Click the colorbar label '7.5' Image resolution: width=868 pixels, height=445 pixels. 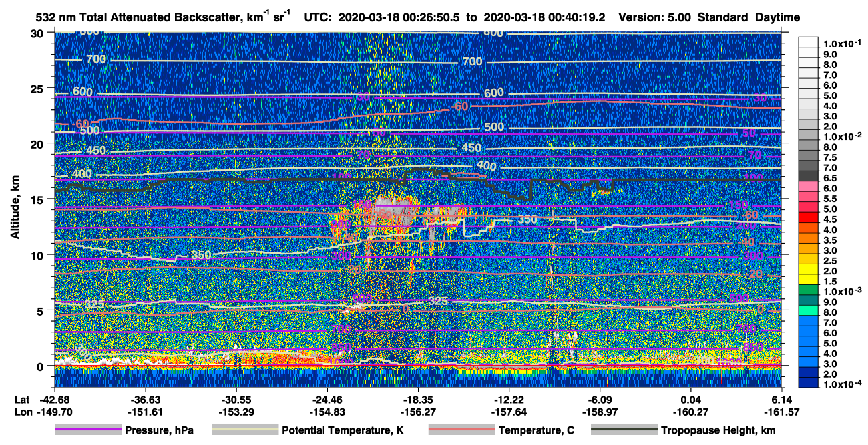click(831, 157)
